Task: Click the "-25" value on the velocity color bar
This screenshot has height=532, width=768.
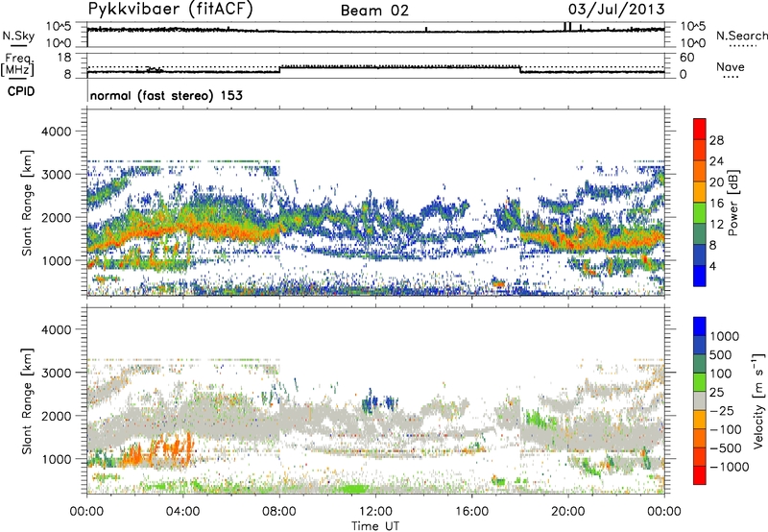Action: [x=721, y=411]
